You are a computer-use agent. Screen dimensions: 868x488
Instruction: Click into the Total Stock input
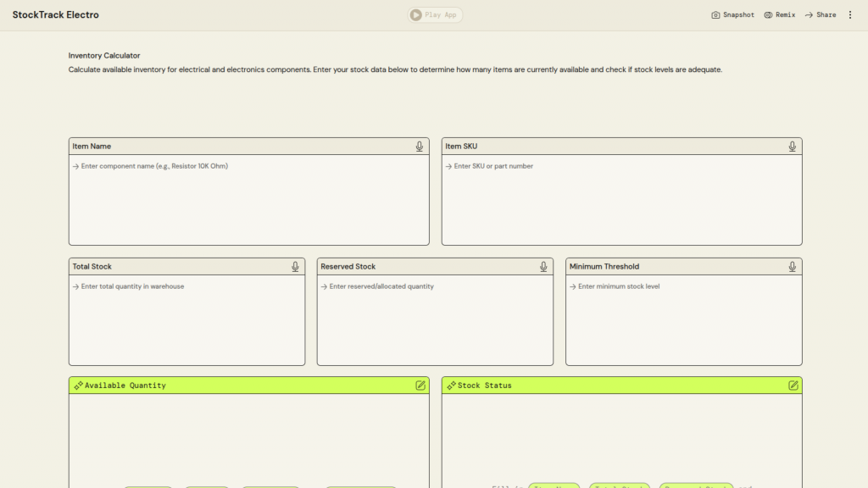point(186,320)
